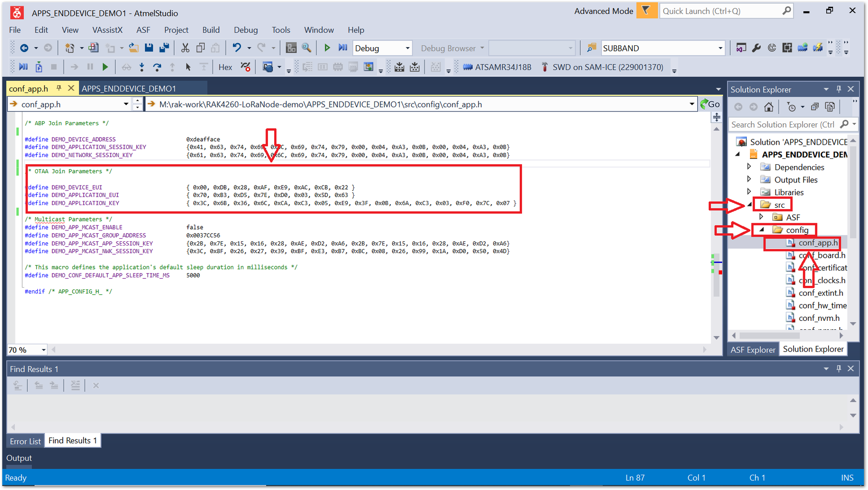The width and height of the screenshot is (868, 490).
Task: Expand the Dependencies tree node
Action: point(749,167)
